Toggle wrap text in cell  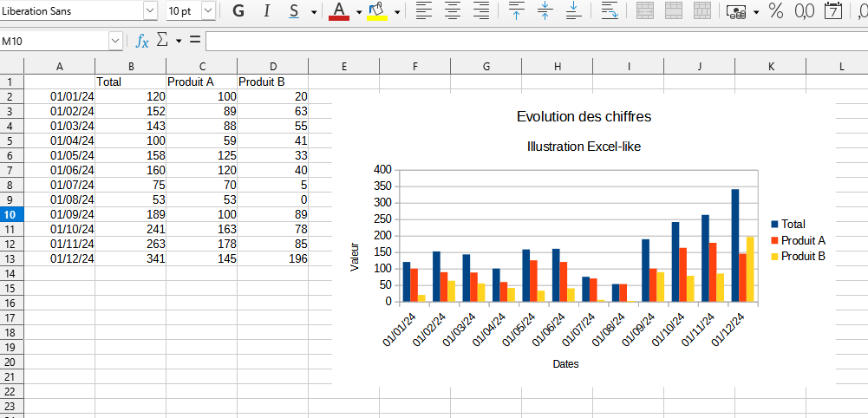click(x=610, y=11)
